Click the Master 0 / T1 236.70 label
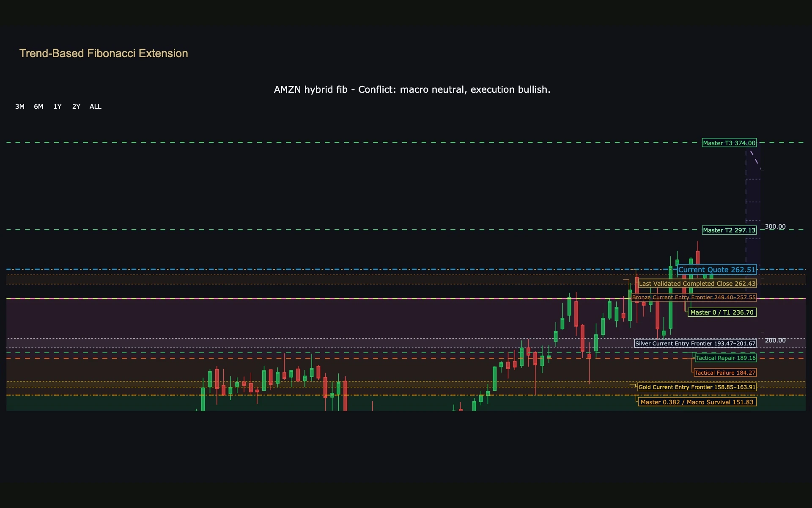812x508 pixels. point(722,312)
